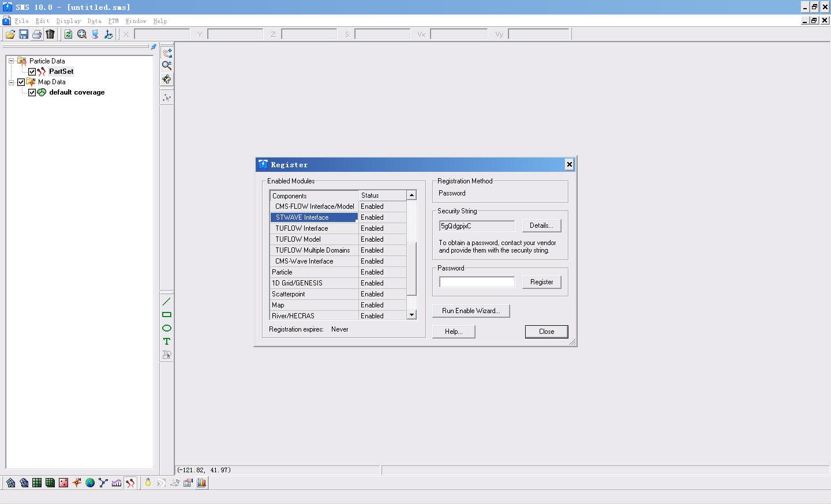Image resolution: width=831 pixels, height=504 pixels.
Task: Switch to the GIS globe module icon
Action: pyautogui.click(x=90, y=483)
